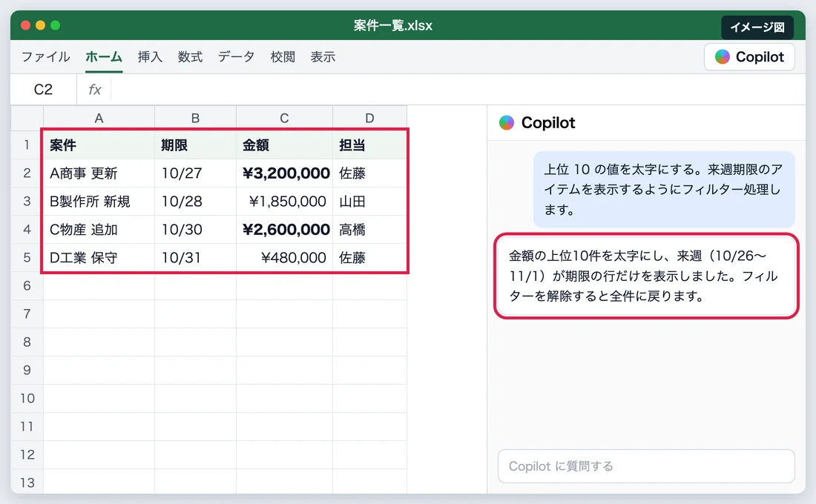Select column B header

pos(195,118)
